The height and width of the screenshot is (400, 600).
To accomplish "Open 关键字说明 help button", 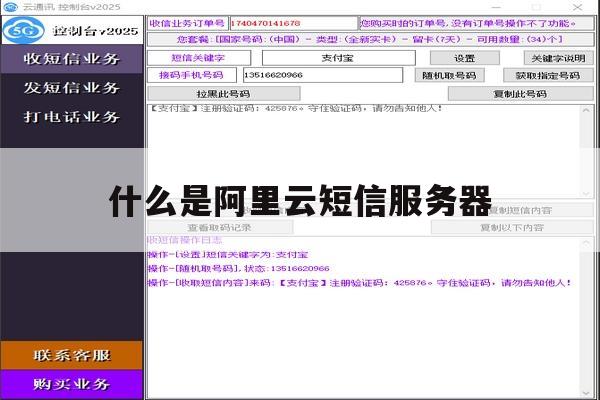I will click(x=559, y=58).
